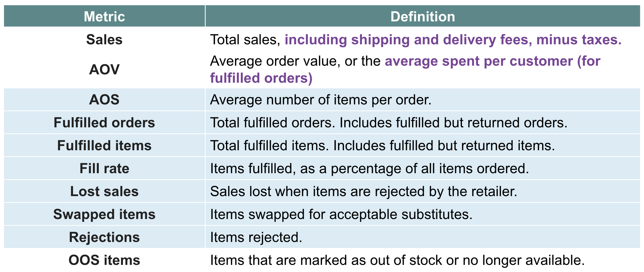Click purple text about shipping and delivery fees
Screen dimensions: 644x272
(x=453, y=40)
